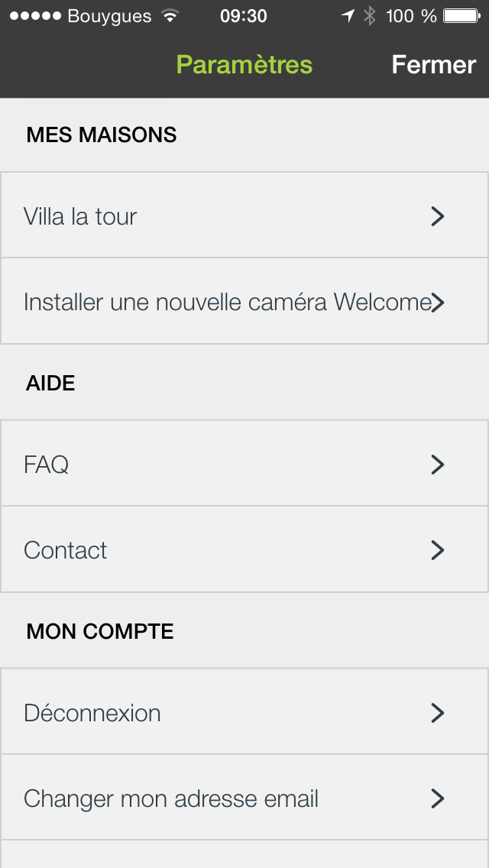
Task: Tap the Contact row arrow
Action: [437, 551]
